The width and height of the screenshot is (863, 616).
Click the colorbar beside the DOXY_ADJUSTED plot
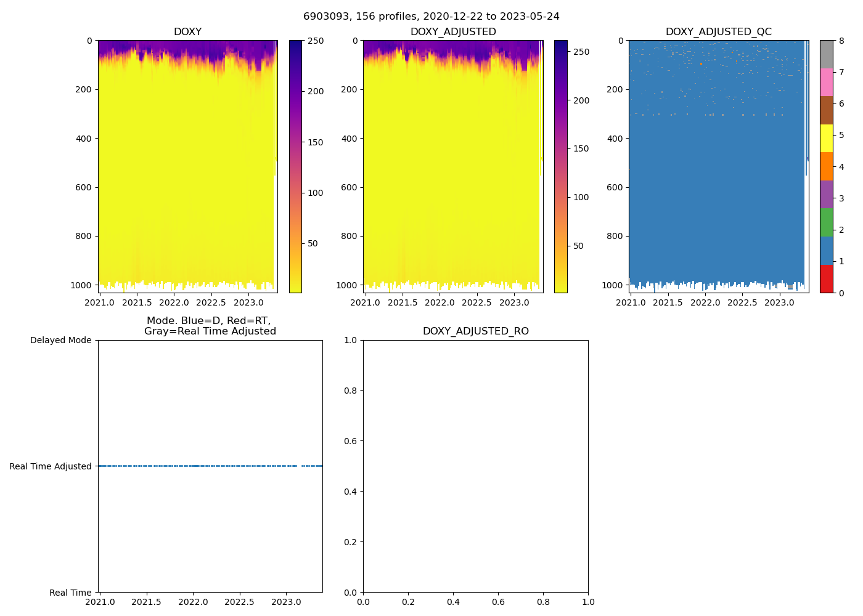[560, 166]
